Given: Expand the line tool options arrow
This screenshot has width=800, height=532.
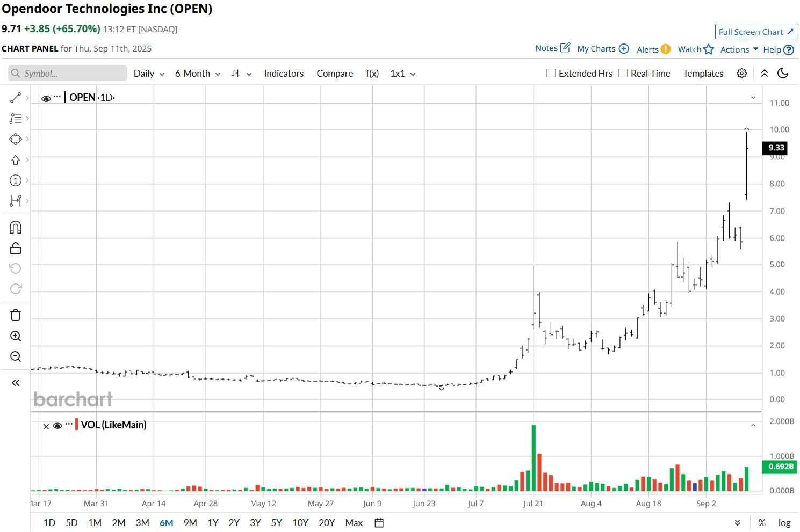Looking at the screenshot, I should (27, 98).
